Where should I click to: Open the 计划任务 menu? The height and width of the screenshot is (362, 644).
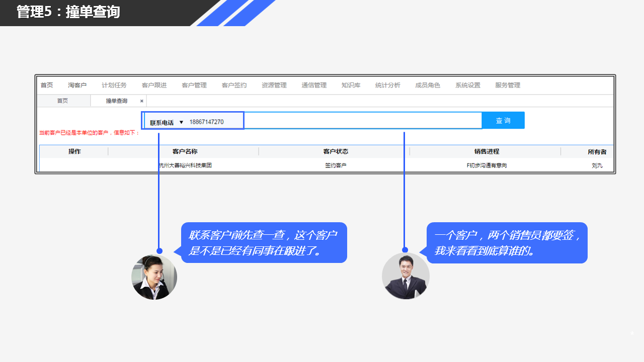coord(114,85)
